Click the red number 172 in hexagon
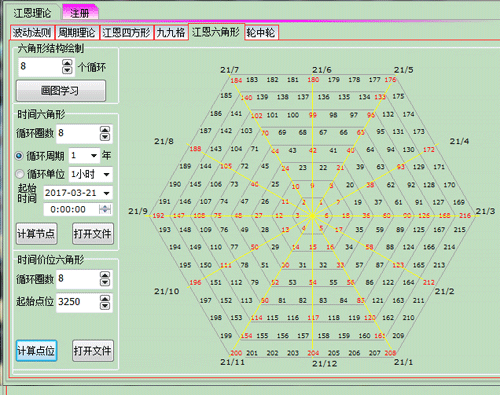The height and width of the screenshot is (395, 500). (x=429, y=150)
